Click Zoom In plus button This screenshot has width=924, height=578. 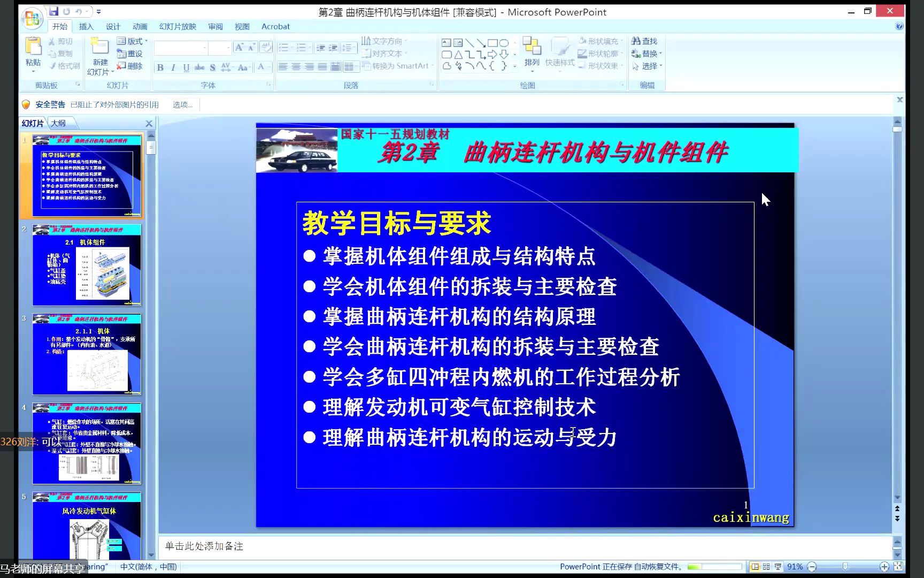pyautogui.click(x=884, y=566)
